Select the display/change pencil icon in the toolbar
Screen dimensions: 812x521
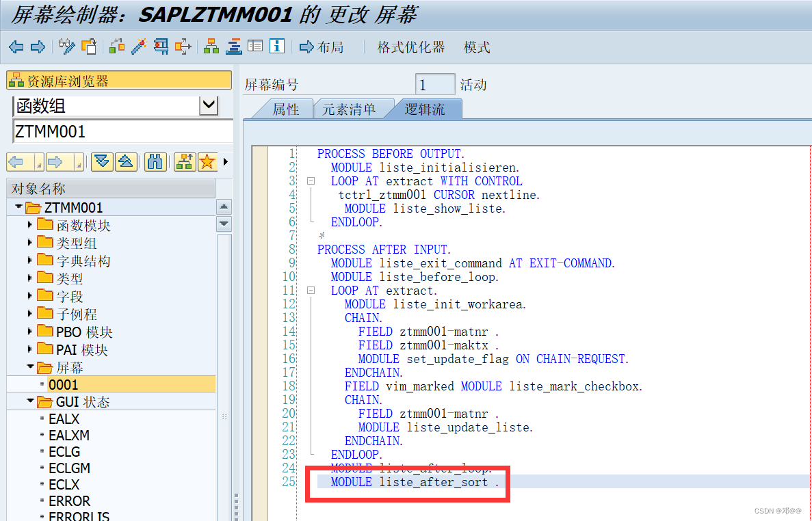66,46
